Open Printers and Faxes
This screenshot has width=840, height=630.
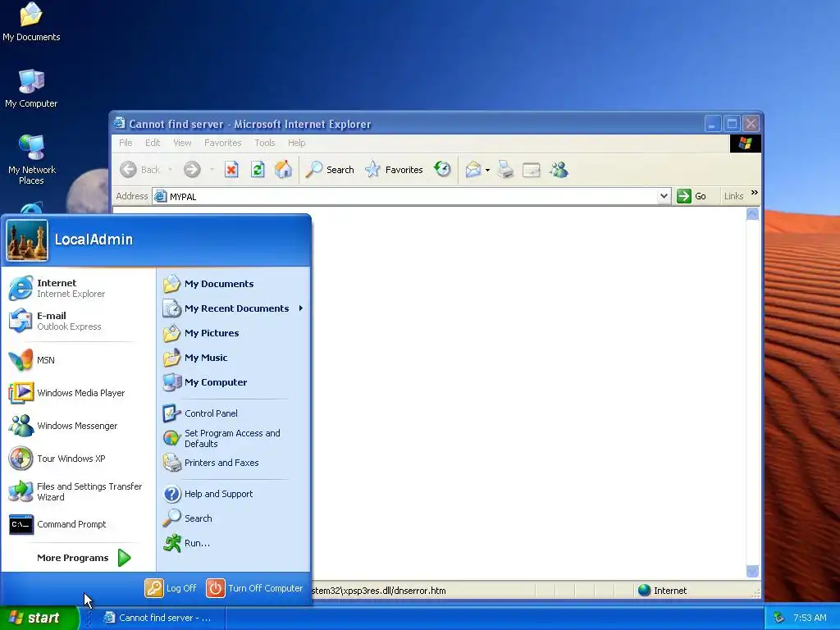[x=234, y=463]
